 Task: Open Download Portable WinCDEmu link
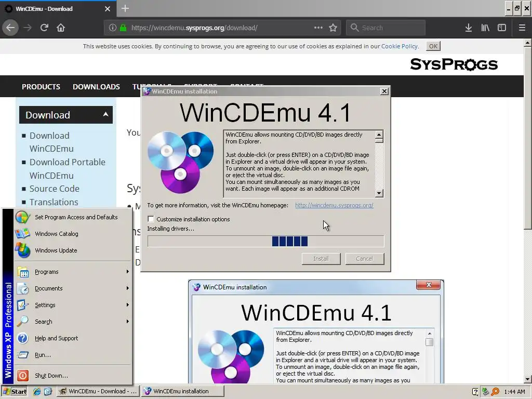[x=68, y=169]
